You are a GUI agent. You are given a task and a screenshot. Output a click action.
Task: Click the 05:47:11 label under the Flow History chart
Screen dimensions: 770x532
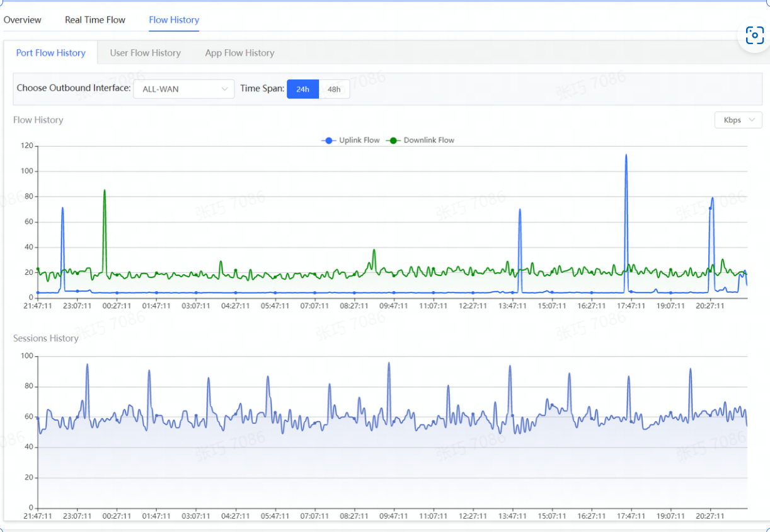coord(275,306)
